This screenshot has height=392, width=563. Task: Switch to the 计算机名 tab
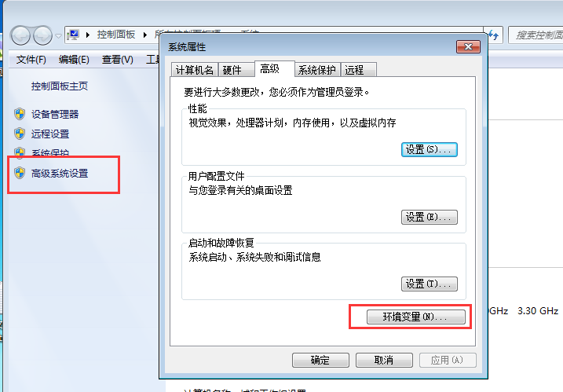195,70
